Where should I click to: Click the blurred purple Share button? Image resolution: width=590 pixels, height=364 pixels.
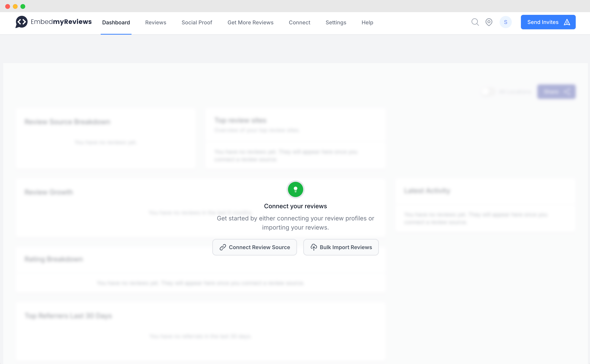click(x=556, y=92)
